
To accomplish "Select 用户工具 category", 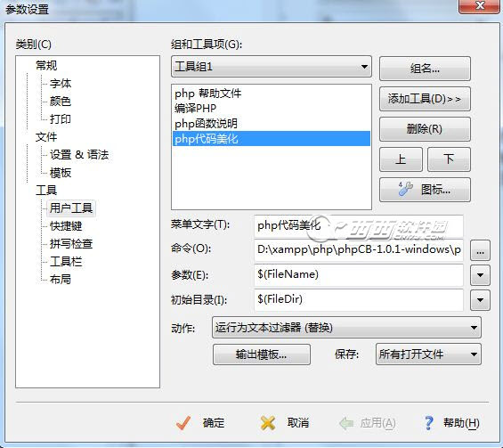I will point(71,208).
